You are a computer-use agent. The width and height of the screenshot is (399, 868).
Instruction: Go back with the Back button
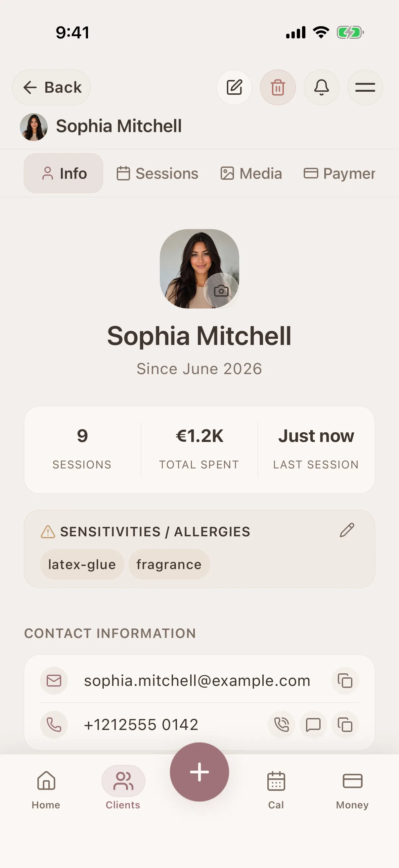click(51, 87)
